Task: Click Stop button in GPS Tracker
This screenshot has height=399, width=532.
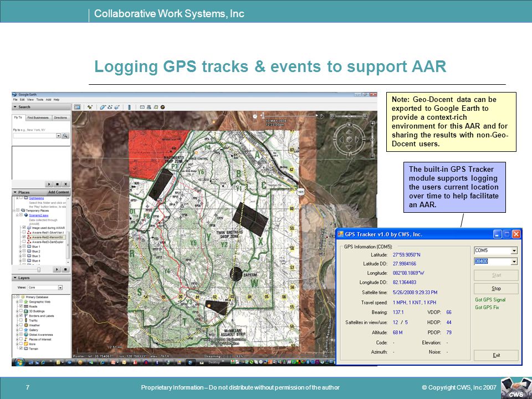Action: pos(496,288)
